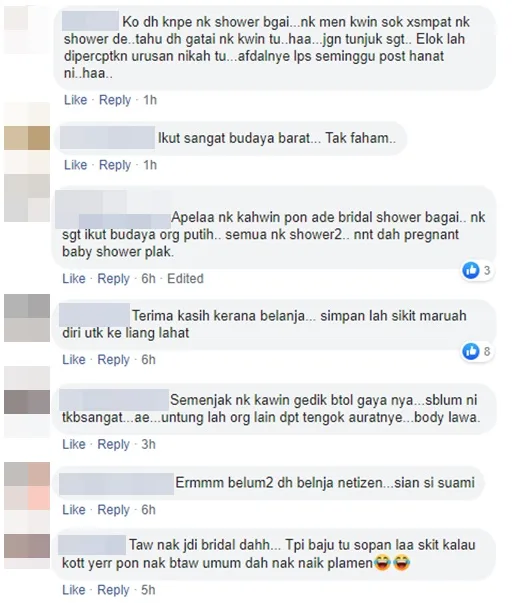Like the bridal shower 'Apelaa nk kahwin' comment
This screenshot has width=532, height=603.
[74, 278]
